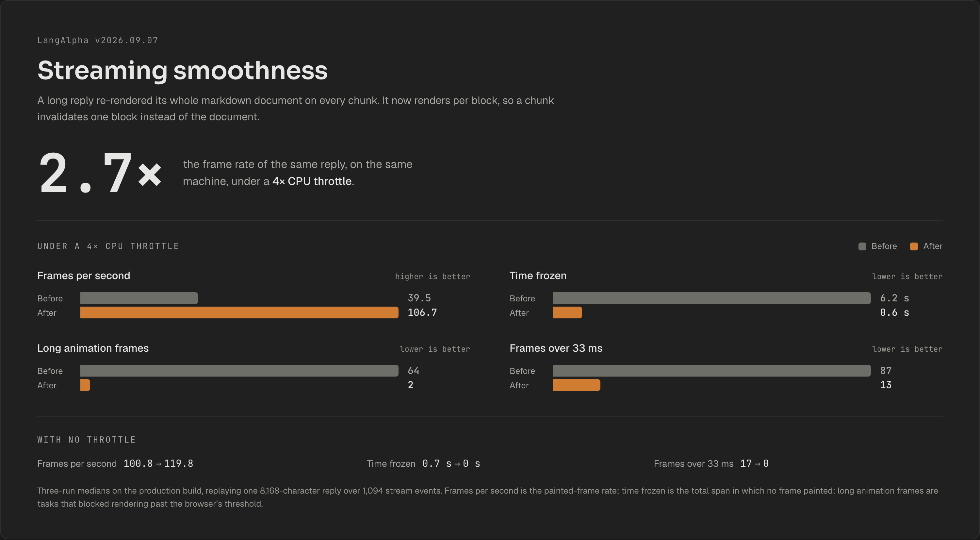Image resolution: width=980 pixels, height=540 pixels.
Task: Click the 6.2 s value
Action: [x=894, y=298]
